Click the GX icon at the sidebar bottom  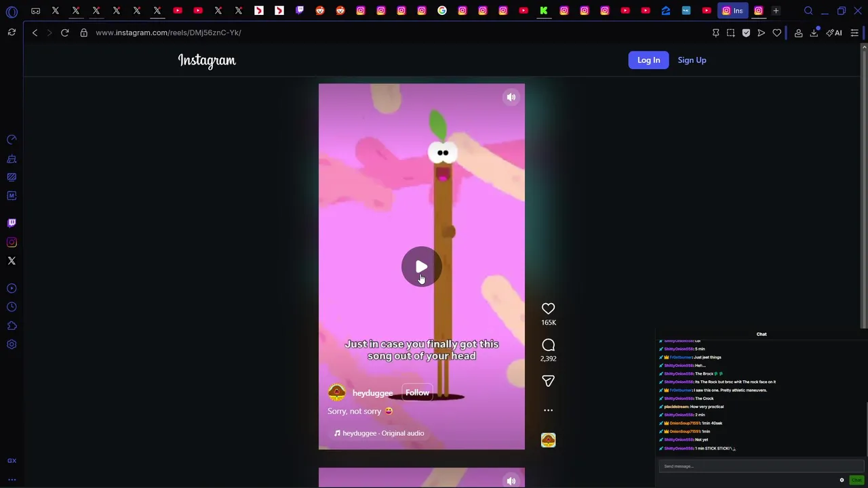coord(12,461)
